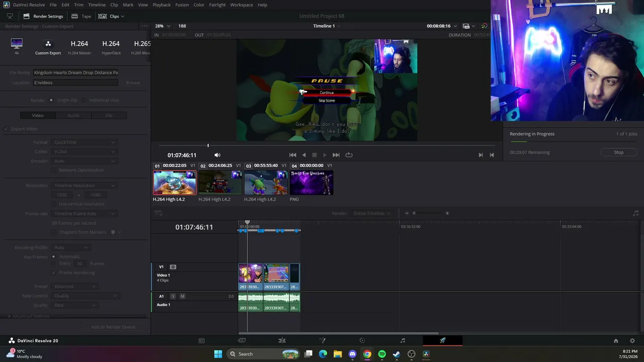This screenshot has height=362, width=644.
Task: Open the Playback menu
Action: tap(162, 5)
